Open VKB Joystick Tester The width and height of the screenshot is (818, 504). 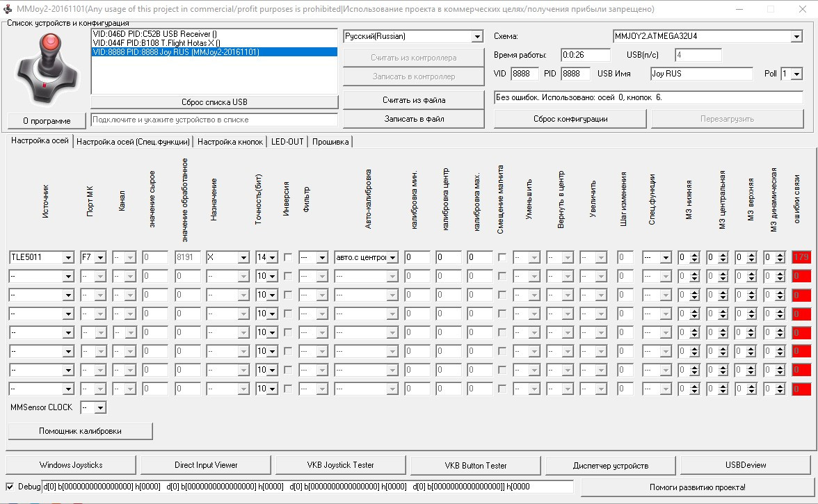coord(340,465)
